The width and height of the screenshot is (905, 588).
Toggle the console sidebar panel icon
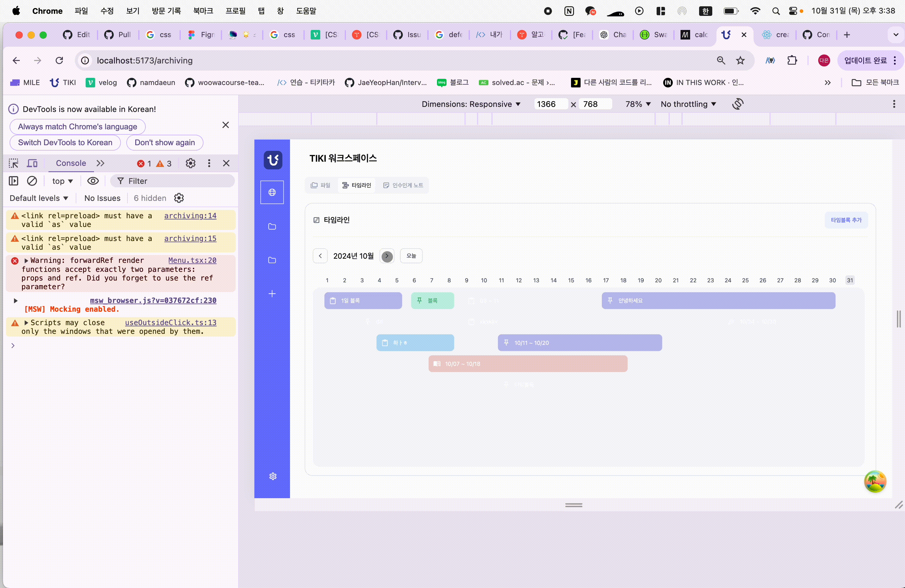pos(14,181)
